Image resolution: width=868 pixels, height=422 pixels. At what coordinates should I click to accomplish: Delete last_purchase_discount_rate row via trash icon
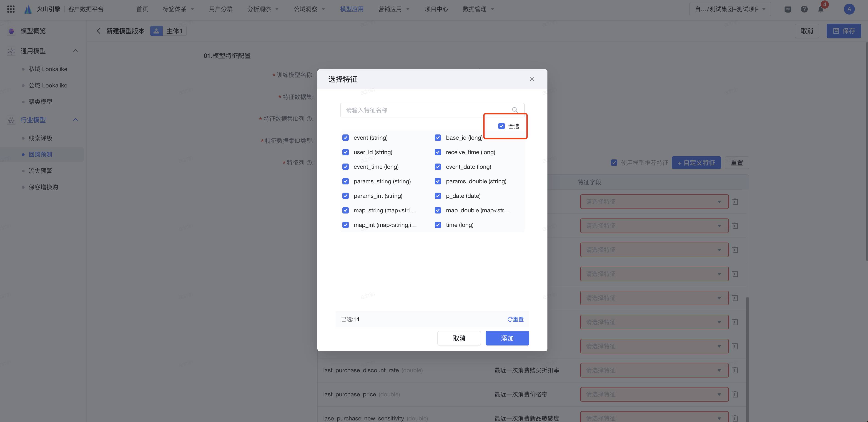[x=735, y=370]
